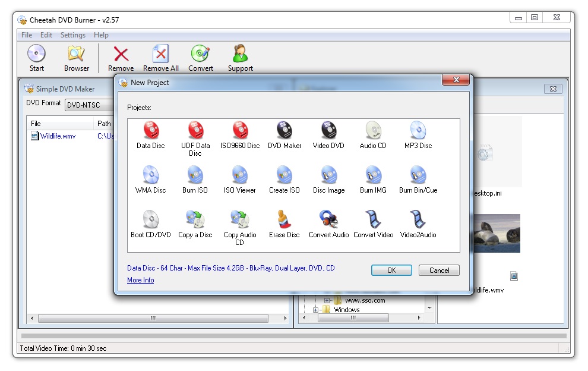Open the Settings menu

tap(72, 35)
